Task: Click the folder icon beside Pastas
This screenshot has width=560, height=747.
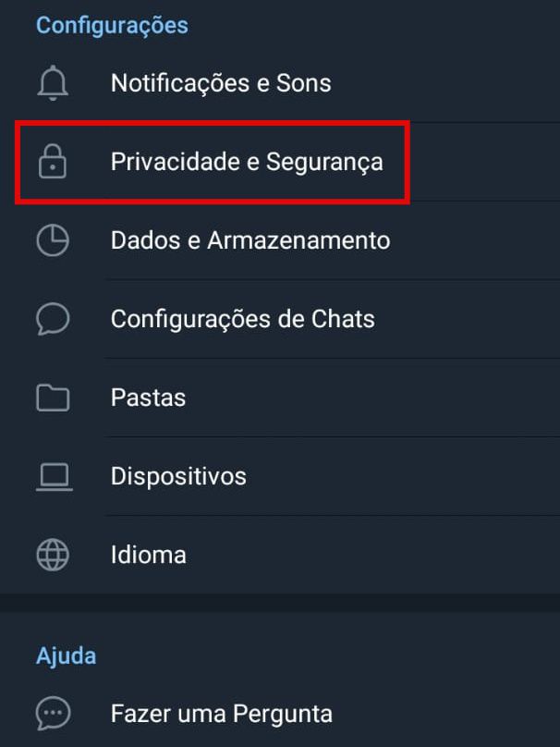Action: click(x=53, y=398)
